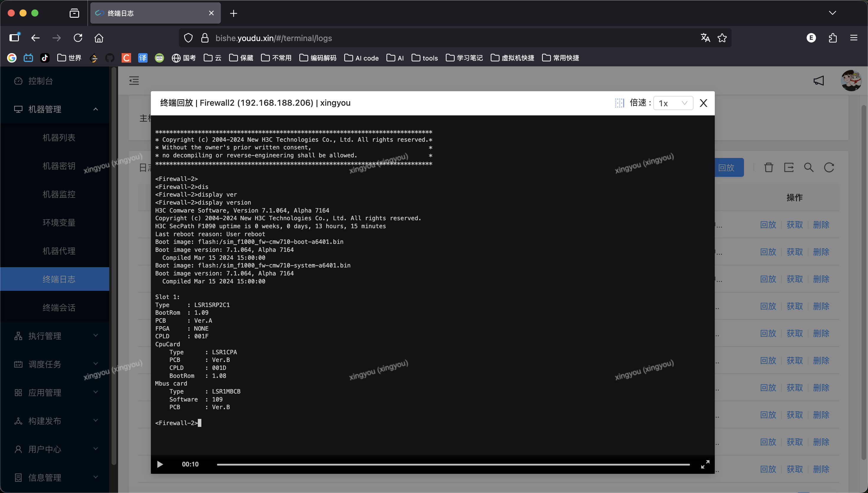The height and width of the screenshot is (493, 868).
Task: Click the dotted grid icon beside 倍速
Action: coord(619,103)
